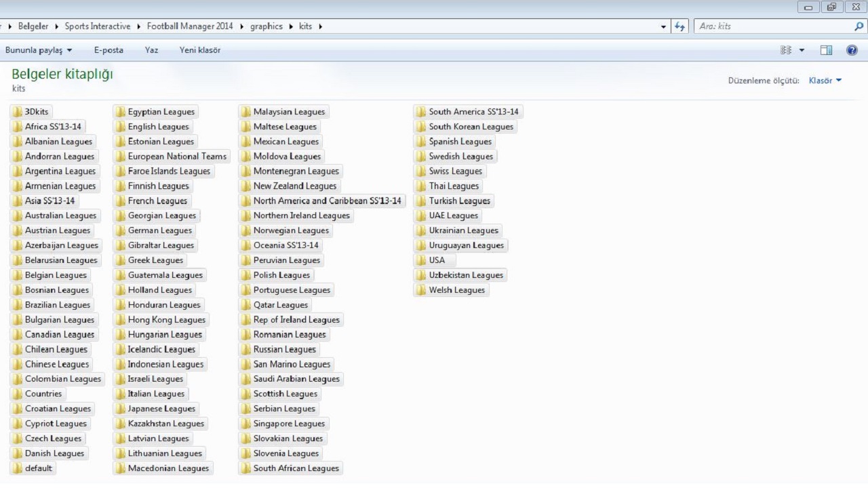Expand the arrow after graphics in the path

pyautogui.click(x=291, y=26)
